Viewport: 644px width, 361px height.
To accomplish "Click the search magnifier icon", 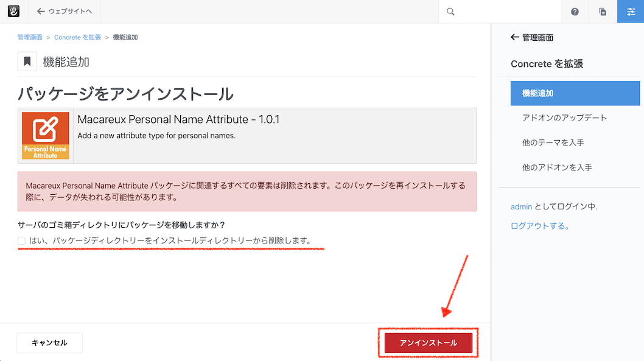I will [x=450, y=12].
